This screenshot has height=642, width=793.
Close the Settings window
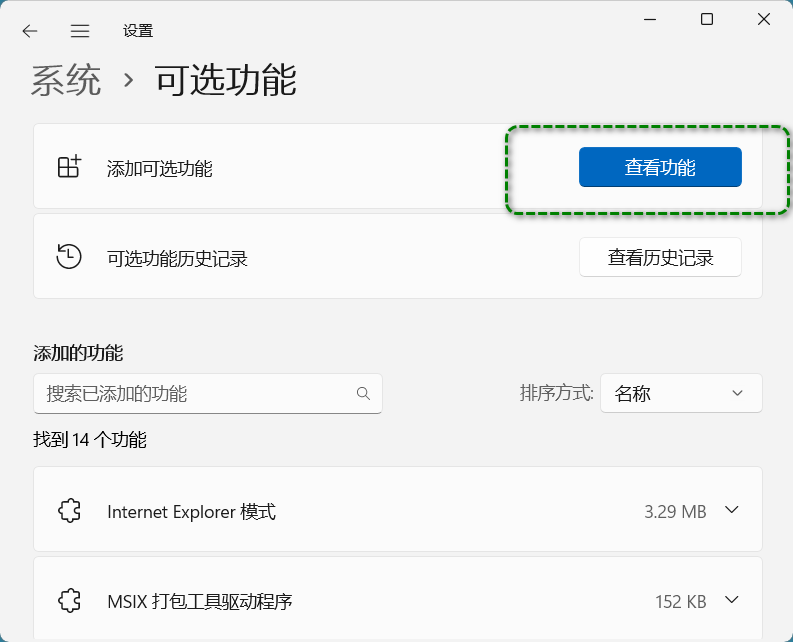[x=764, y=19]
